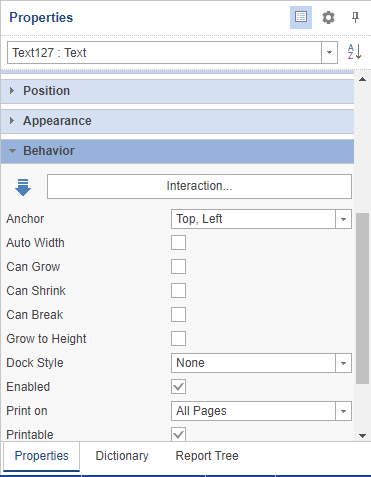Uncheck the Printable checkbox
The image size is (371, 477).
tap(178, 434)
